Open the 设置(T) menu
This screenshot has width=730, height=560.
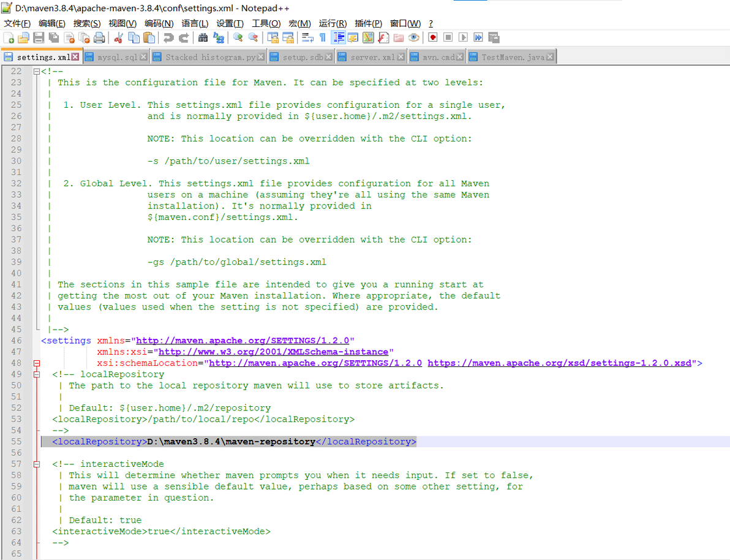230,23
